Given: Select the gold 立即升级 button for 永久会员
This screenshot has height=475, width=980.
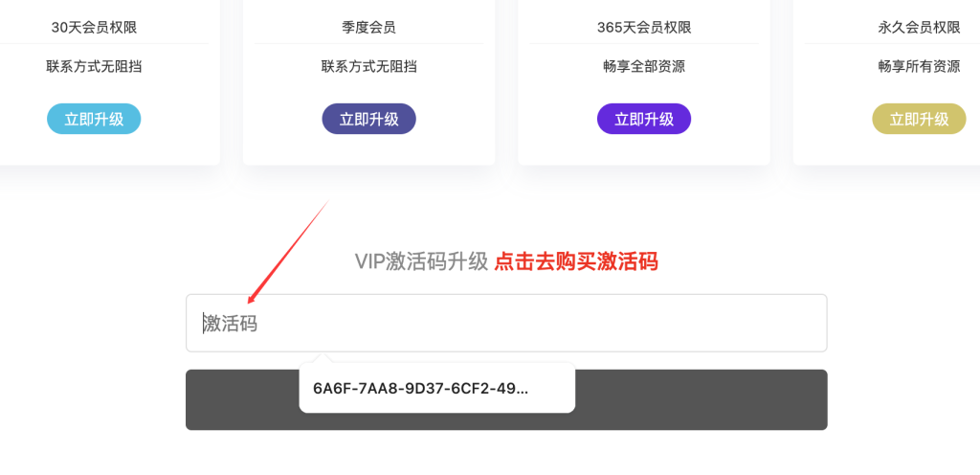Looking at the screenshot, I should [x=919, y=119].
